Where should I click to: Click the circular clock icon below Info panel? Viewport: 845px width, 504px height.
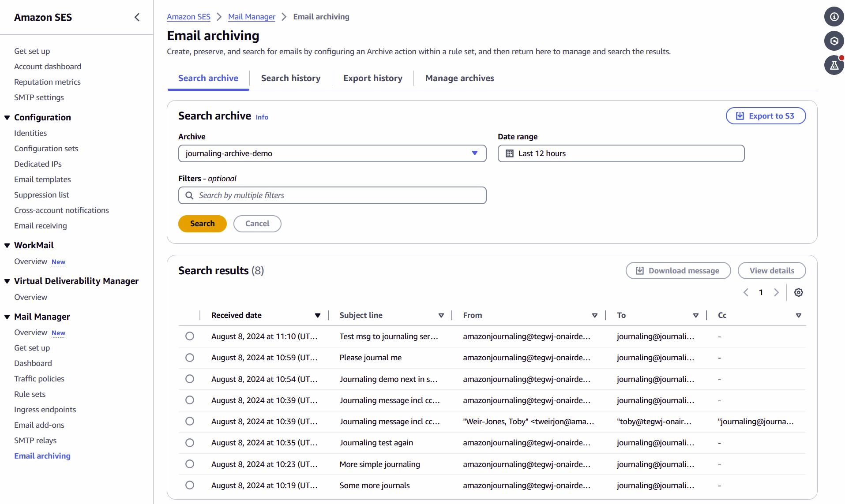click(x=834, y=41)
